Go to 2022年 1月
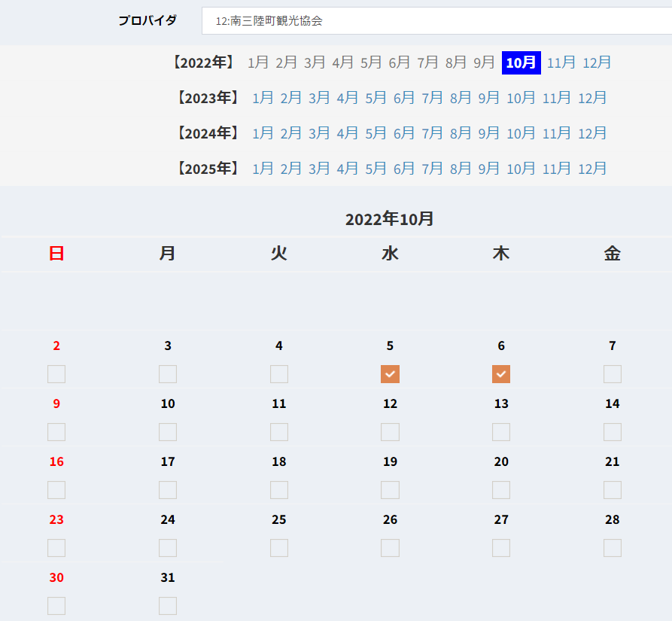This screenshot has height=621, width=672. [258, 62]
